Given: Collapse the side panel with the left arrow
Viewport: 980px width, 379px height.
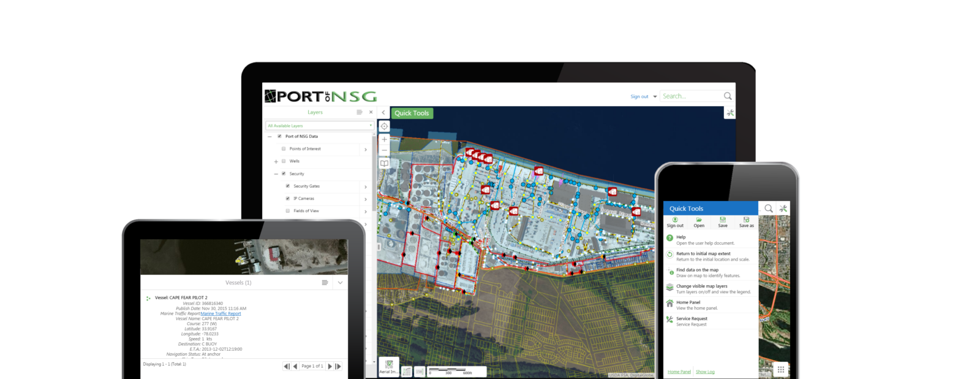Looking at the screenshot, I should (383, 113).
